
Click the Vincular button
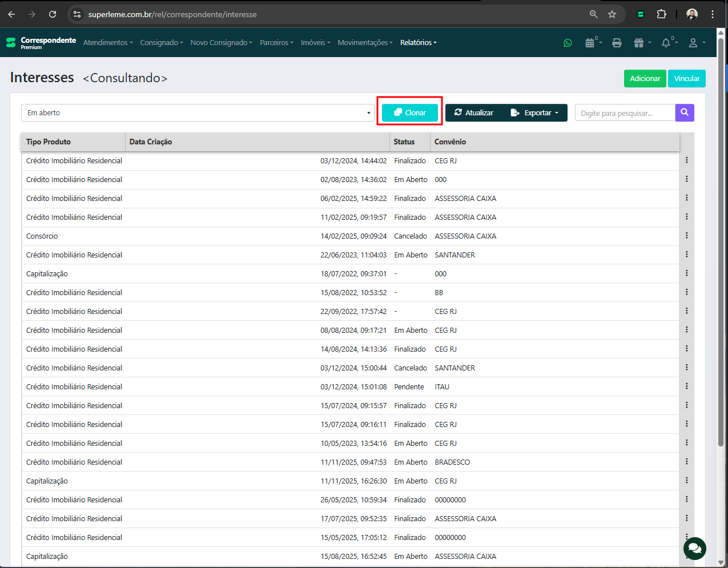[x=686, y=79]
